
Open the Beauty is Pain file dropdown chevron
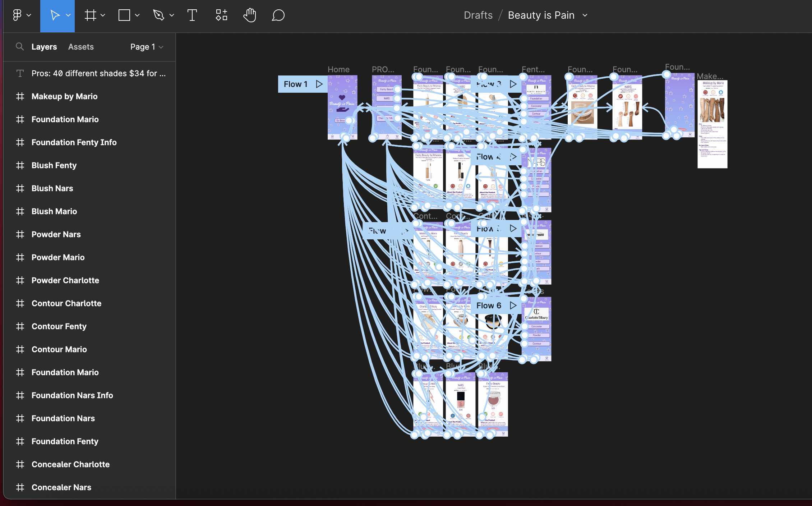click(585, 15)
